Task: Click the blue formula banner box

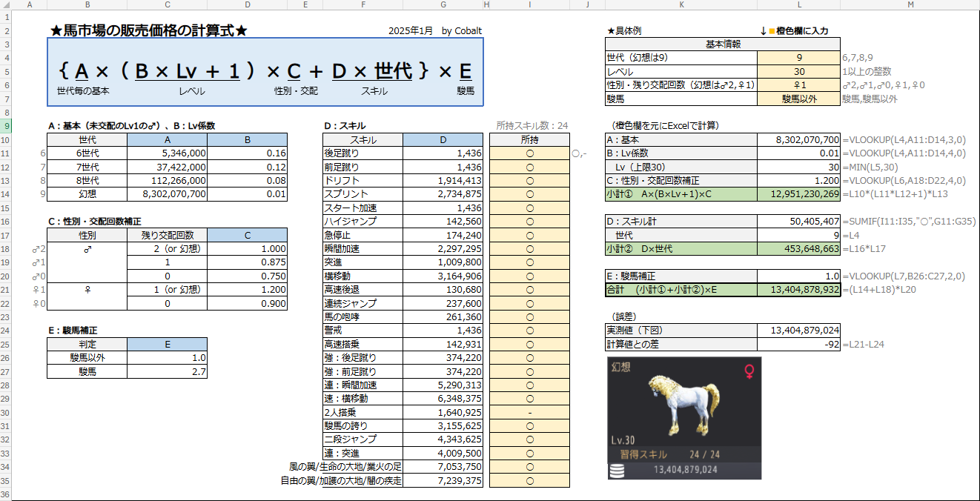Action: (265, 72)
